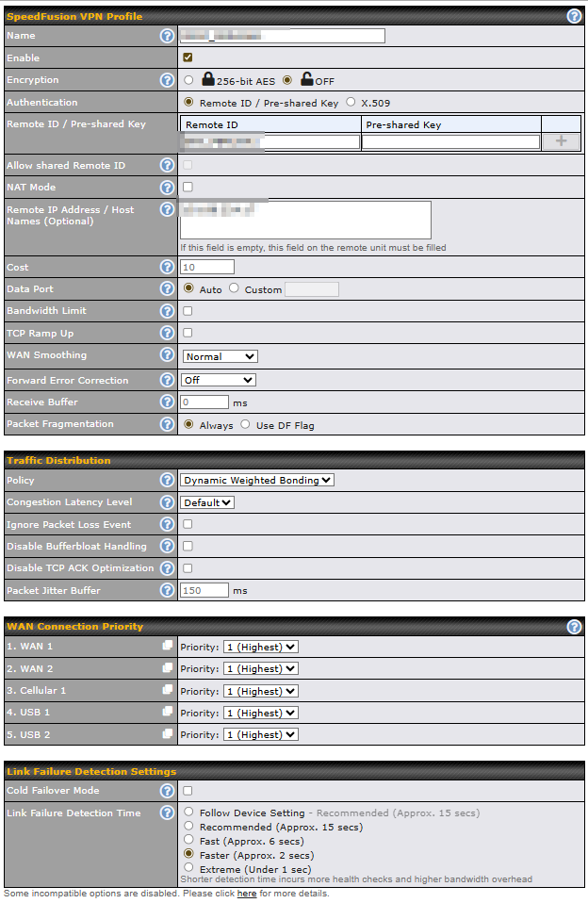This screenshot has height=903, width=588.
Task: Open help for Cold Failover Mode
Action: [167, 791]
